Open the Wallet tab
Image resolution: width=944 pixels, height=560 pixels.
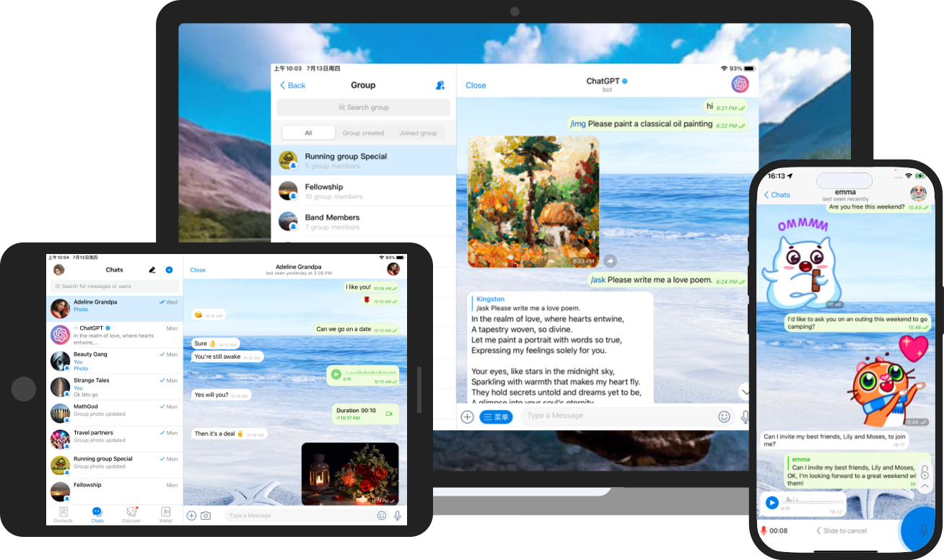click(165, 514)
